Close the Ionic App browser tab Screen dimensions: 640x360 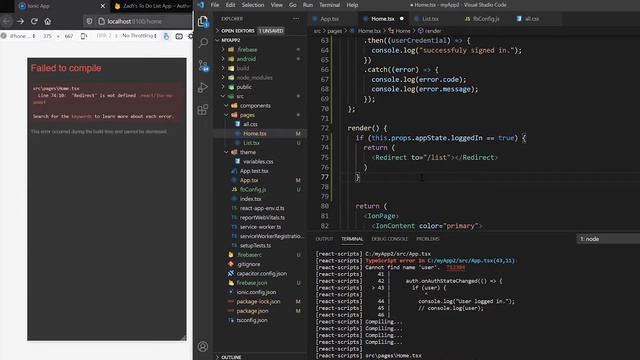point(103,6)
